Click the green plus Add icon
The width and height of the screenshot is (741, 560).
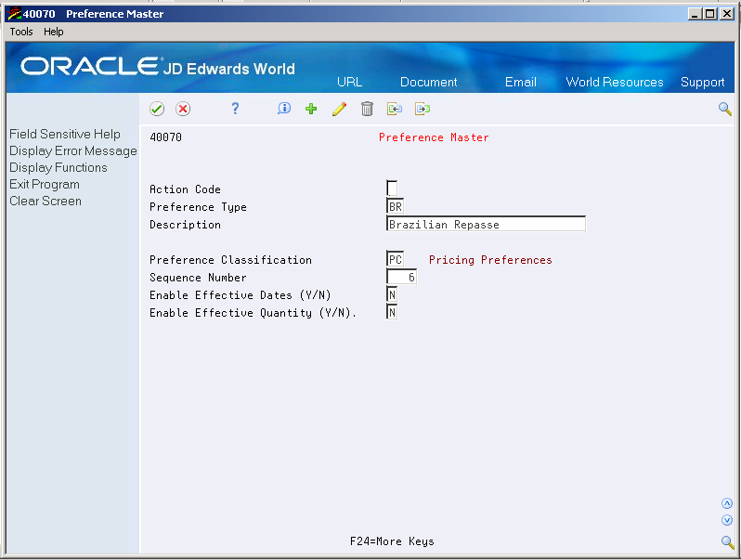pyautogui.click(x=311, y=110)
